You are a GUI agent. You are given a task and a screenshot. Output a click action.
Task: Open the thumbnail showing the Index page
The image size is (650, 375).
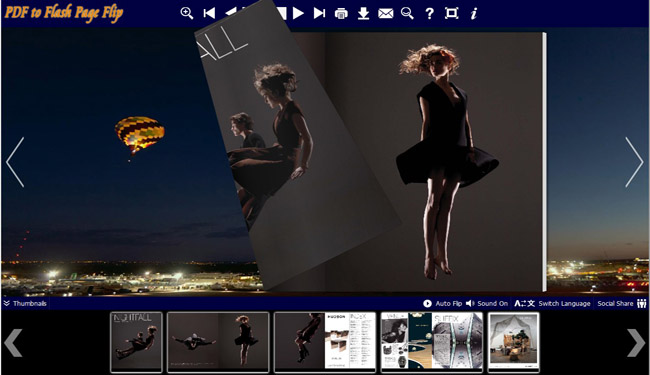pyautogui.click(x=325, y=342)
